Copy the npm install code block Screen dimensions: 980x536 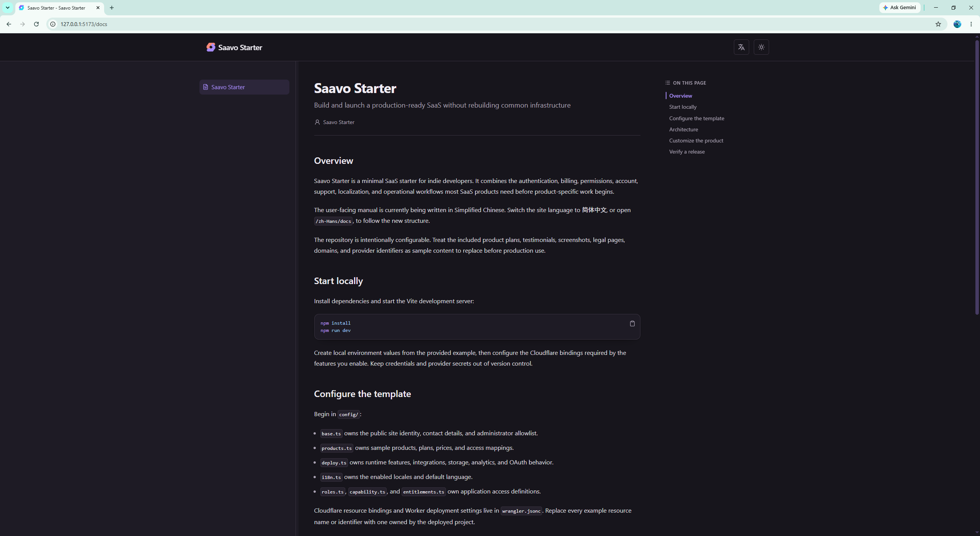pyautogui.click(x=632, y=324)
